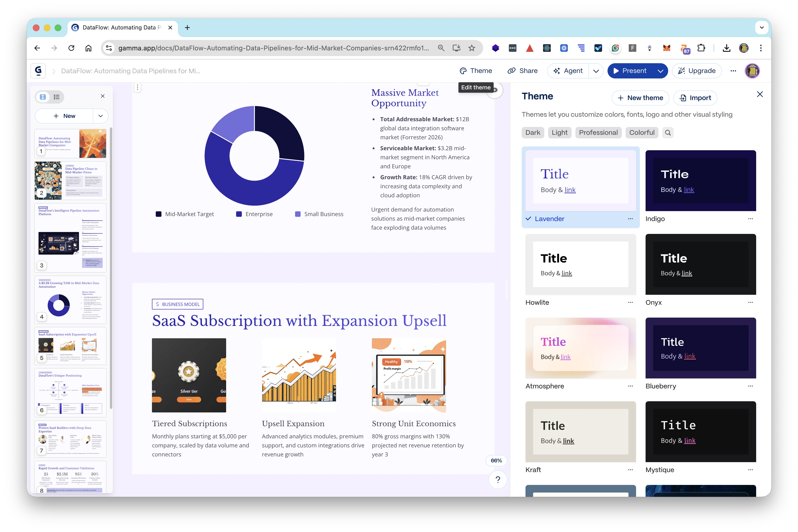This screenshot has height=532, width=798.
Task: Click the Upgrade button
Action: [697, 71]
